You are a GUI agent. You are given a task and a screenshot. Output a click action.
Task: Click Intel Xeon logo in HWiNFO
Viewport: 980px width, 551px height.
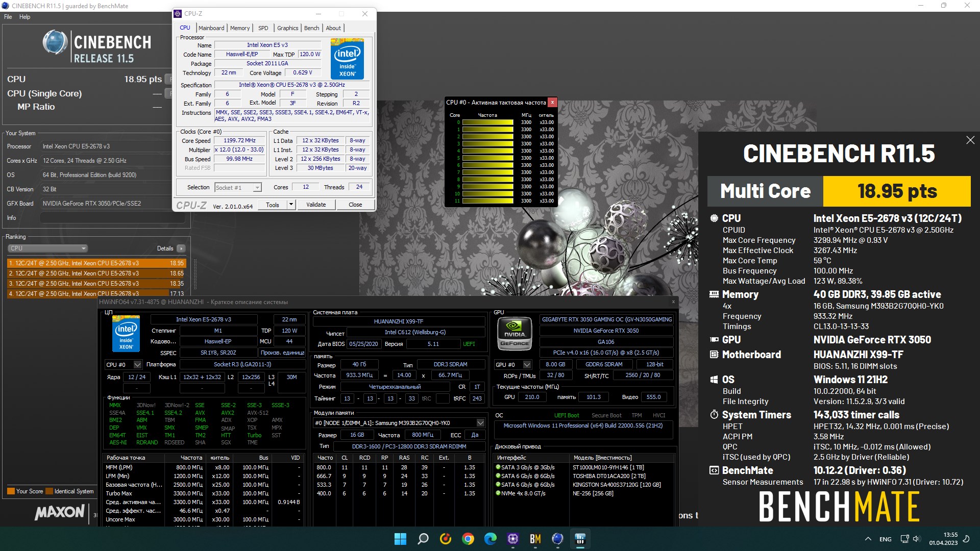point(126,334)
